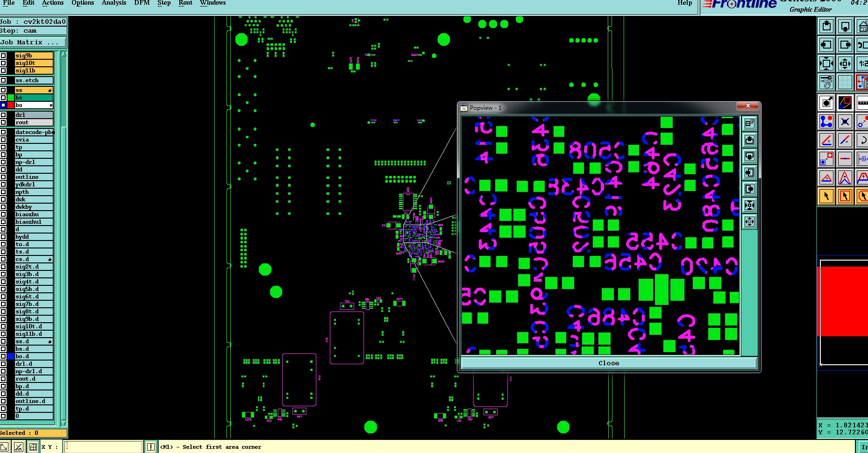868x453 pixels.
Task: Toggle the grid display icon
Action: click(845, 82)
